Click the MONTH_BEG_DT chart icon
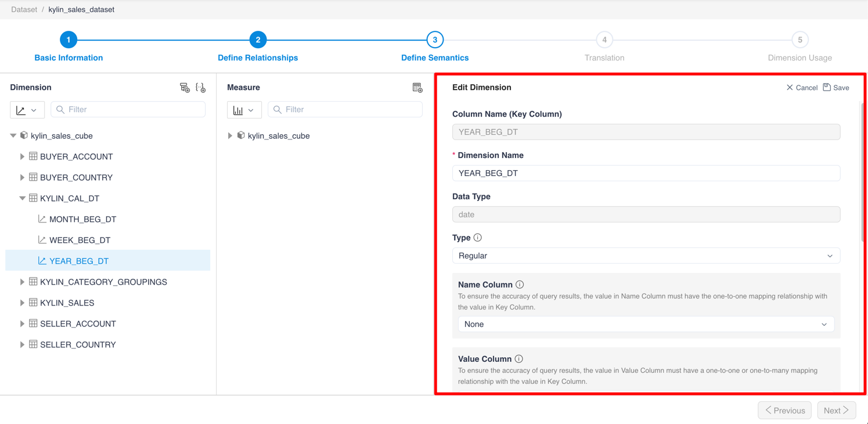The width and height of the screenshot is (868, 424). (42, 219)
